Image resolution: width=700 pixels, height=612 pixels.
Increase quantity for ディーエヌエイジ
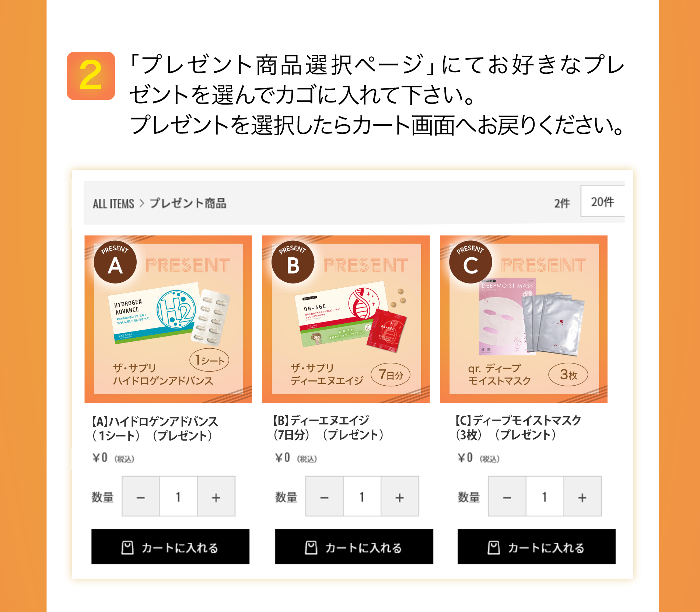[399, 496]
